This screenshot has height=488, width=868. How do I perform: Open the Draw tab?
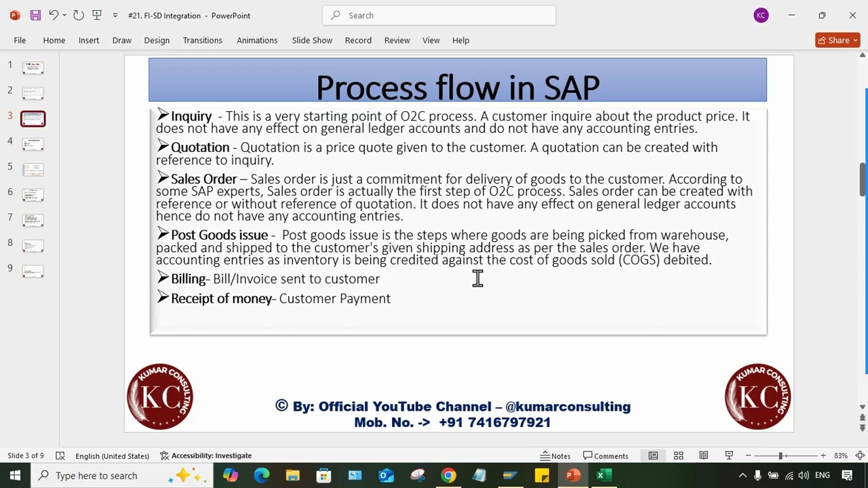point(122,40)
